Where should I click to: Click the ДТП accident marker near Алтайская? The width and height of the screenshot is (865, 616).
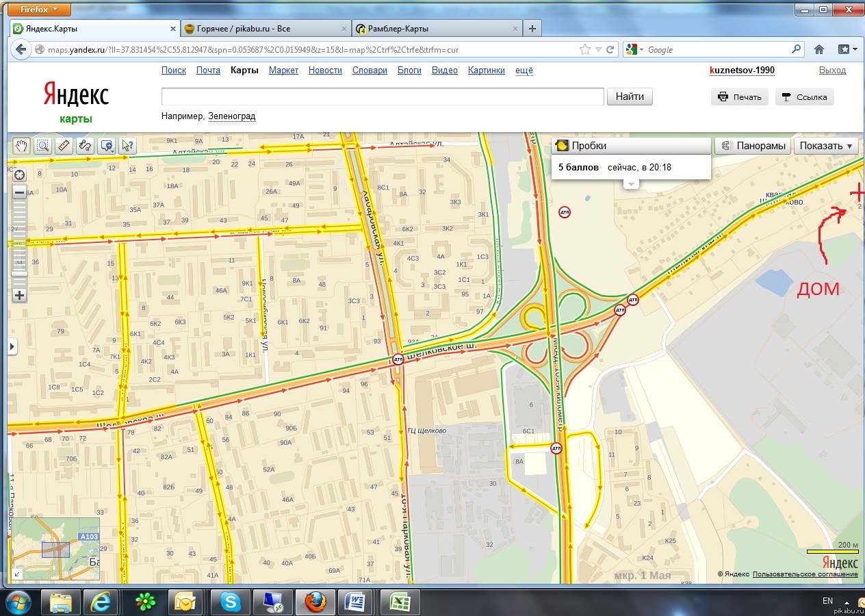click(x=565, y=211)
